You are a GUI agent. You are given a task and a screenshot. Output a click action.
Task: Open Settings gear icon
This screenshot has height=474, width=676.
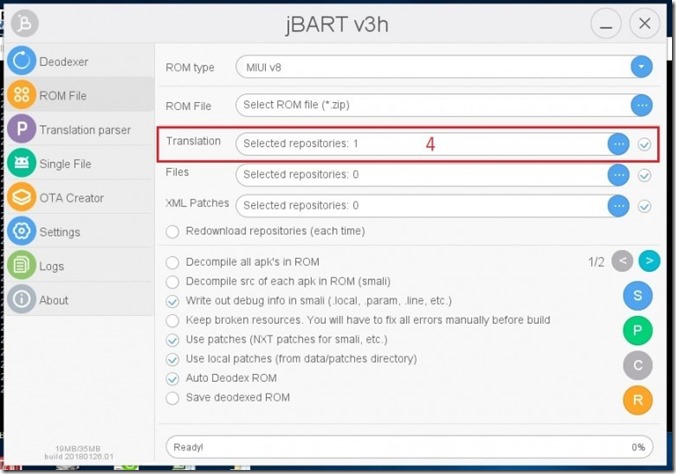click(22, 231)
